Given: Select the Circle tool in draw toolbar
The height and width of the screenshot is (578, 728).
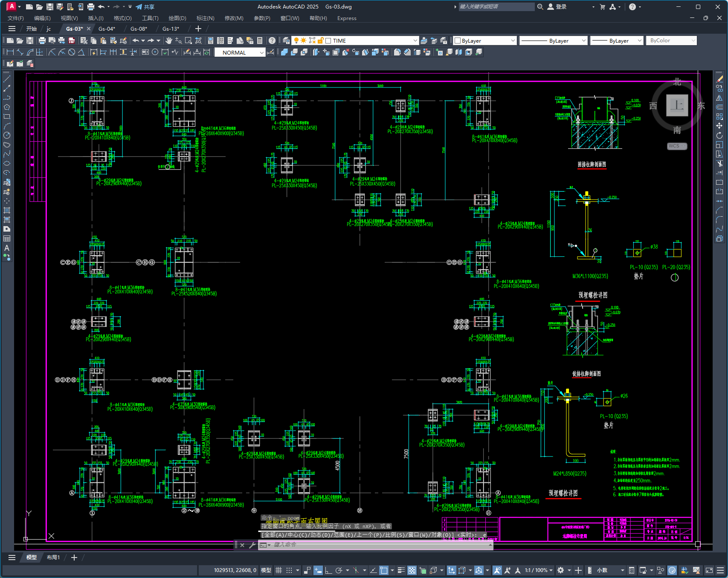Looking at the screenshot, I should tap(7, 135).
